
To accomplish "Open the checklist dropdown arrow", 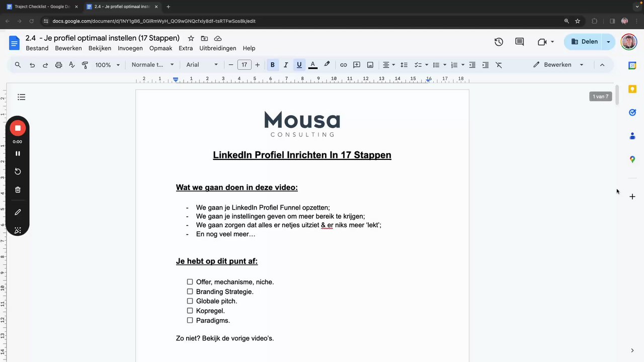I will 427,65.
